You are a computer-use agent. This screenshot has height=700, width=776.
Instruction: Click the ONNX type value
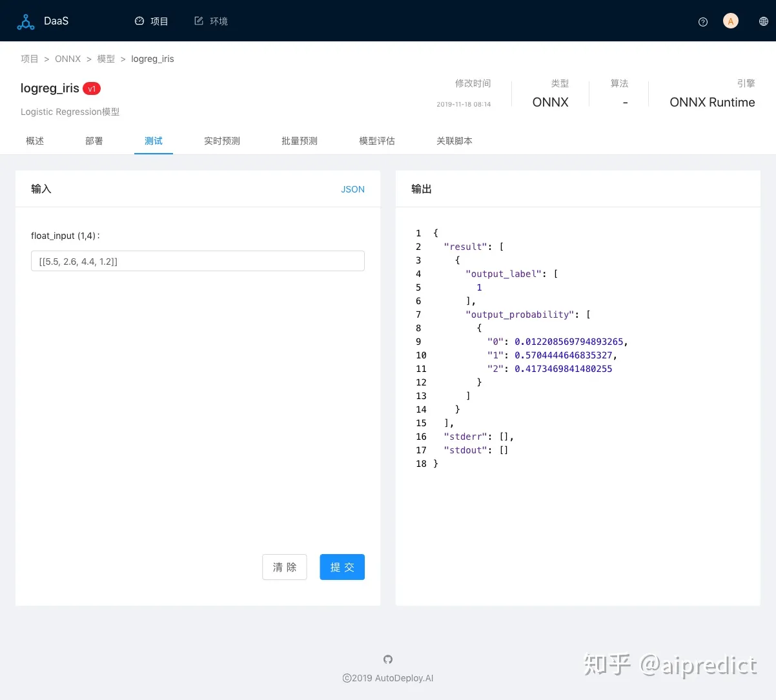[x=551, y=102]
